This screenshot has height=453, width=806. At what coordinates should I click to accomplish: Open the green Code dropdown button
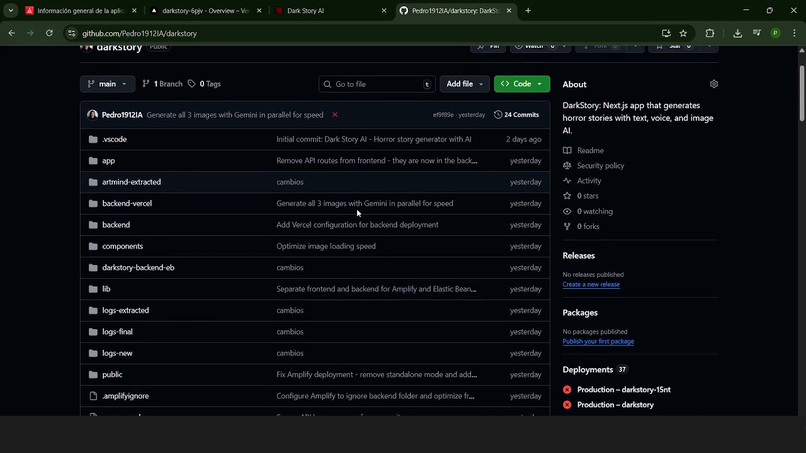522,84
